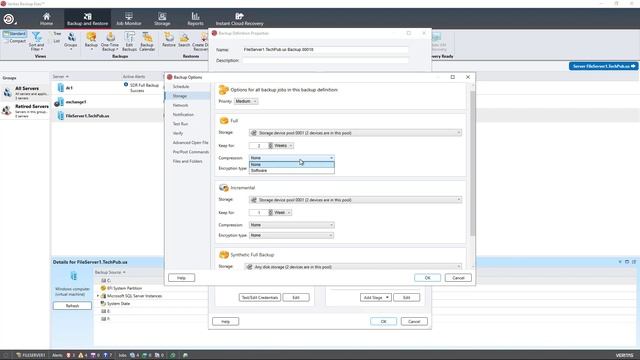Open the Incremental Week unit dropdown
The width and height of the screenshot is (640, 360).
point(282,213)
